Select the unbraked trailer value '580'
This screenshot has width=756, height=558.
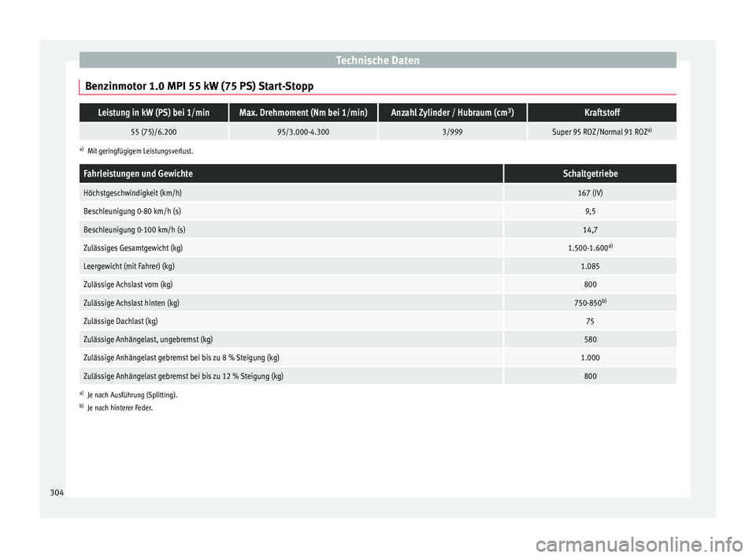tap(590, 340)
